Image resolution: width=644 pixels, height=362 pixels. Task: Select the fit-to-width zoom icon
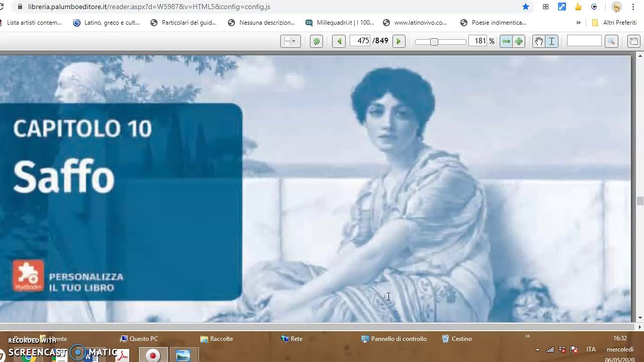(506, 41)
